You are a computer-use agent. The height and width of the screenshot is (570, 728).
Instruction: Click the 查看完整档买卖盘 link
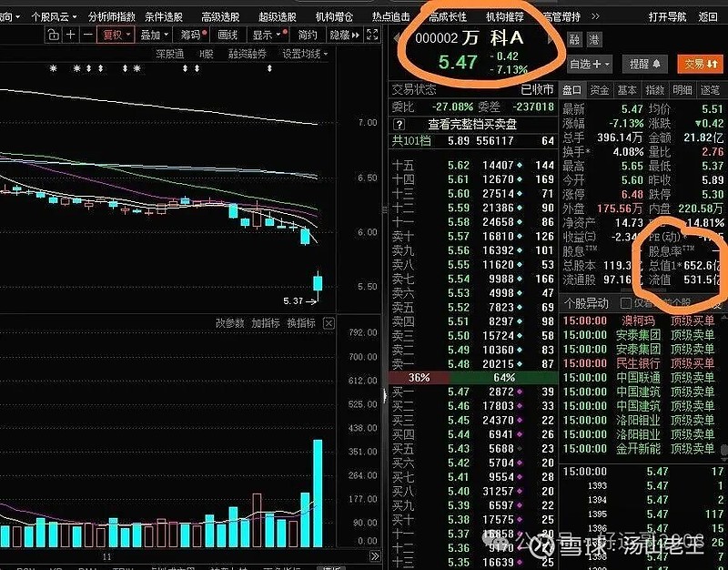pyautogui.click(x=473, y=125)
